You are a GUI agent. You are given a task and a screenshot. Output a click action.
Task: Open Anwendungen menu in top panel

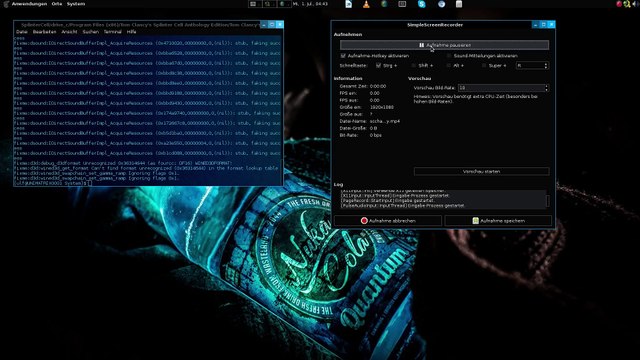pos(29,4)
